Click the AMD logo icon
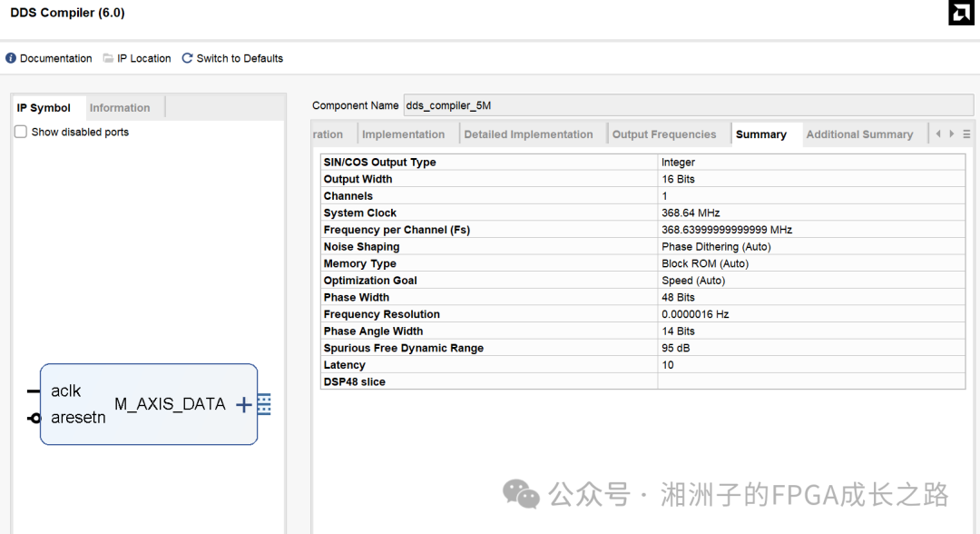The width and height of the screenshot is (980, 534). (961, 13)
